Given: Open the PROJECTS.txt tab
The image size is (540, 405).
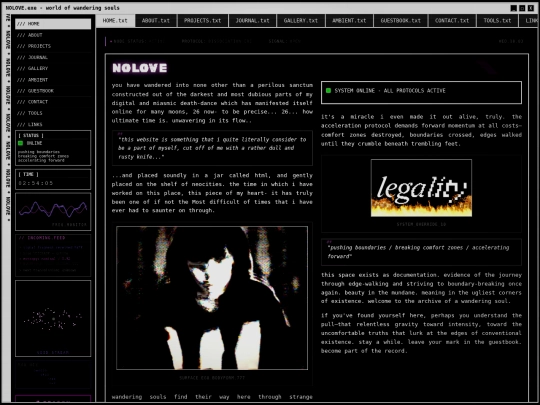Looking at the screenshot, I should click(202, 21).
